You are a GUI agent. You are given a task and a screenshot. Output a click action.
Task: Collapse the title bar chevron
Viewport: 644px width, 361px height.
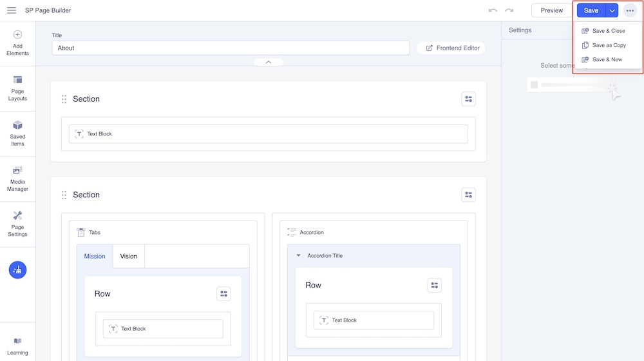click(269, 63)
